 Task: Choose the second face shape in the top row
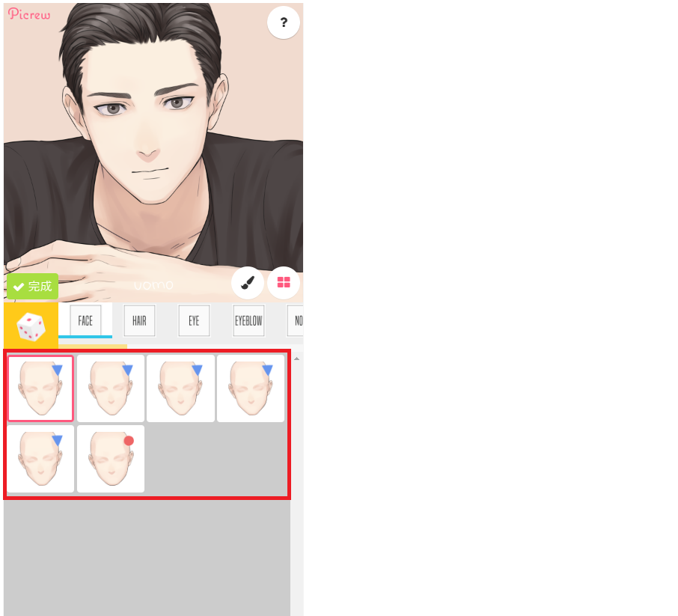pos(111,388)
